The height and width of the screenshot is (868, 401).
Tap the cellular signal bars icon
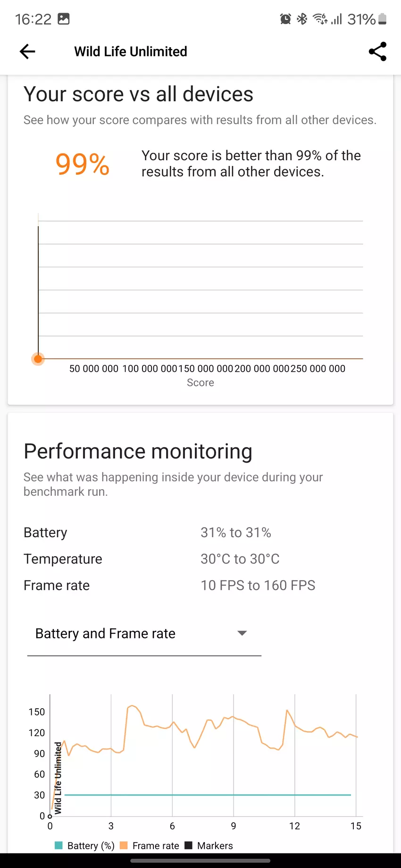[x=336, y=19]
